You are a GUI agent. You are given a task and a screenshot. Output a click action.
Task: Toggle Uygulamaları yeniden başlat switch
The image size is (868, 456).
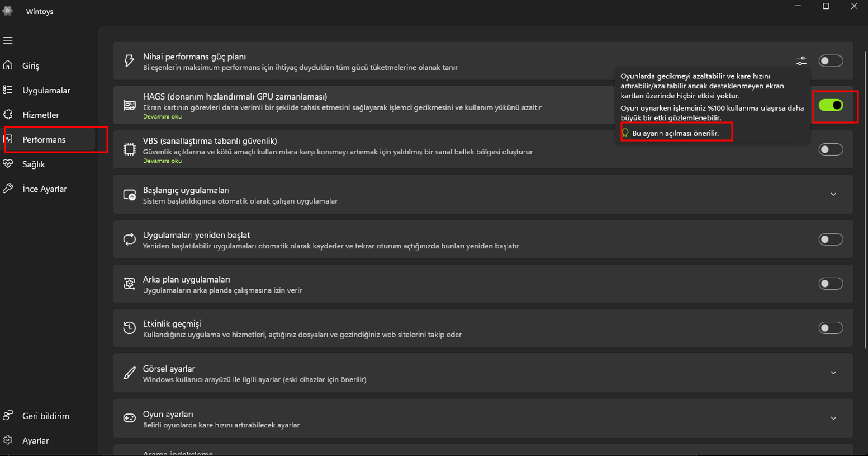(831, 239)
